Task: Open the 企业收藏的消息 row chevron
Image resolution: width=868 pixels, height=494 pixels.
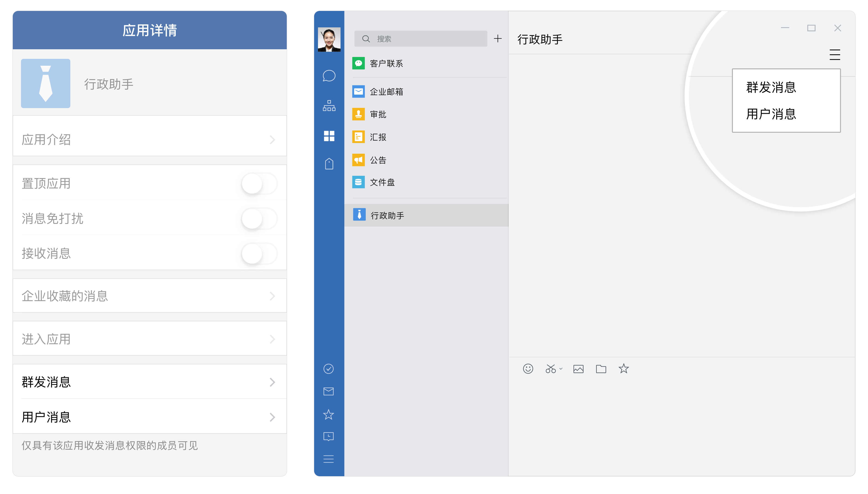Action: pos(272,296)
